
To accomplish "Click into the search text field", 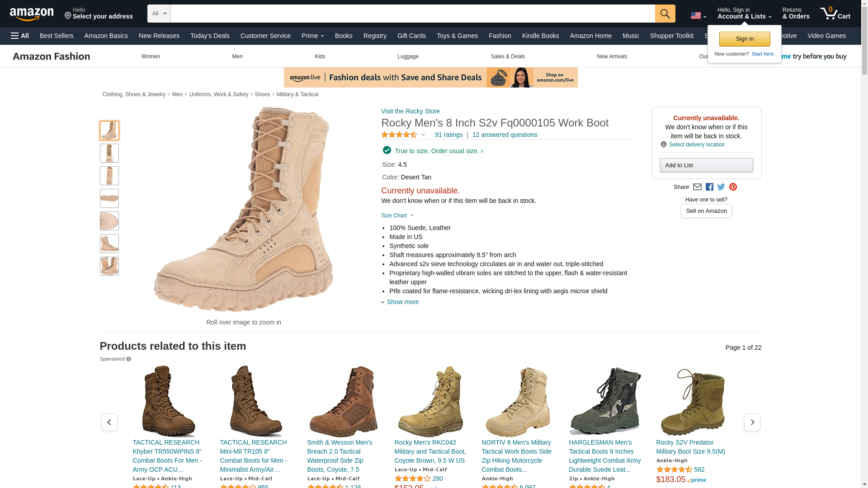I will point(412,14).
